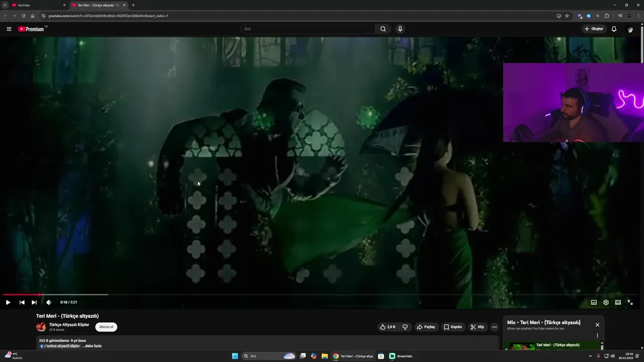Play the paused video
This screenshot has width=644, height=362.
coord(8,302)
